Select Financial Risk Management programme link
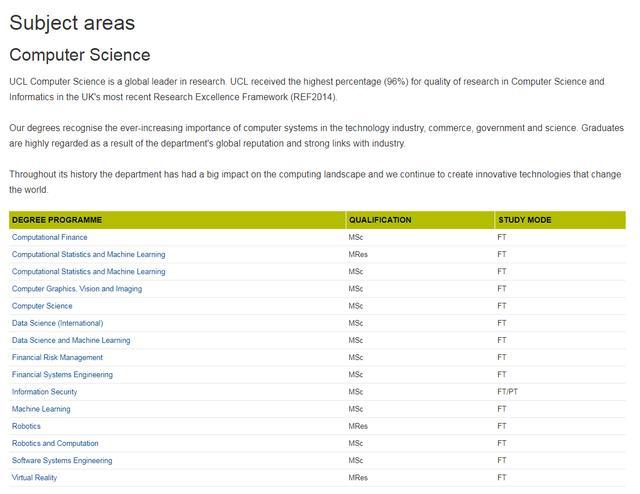The height and width of the screenshot is (494, 640). [x=57, y=357]
